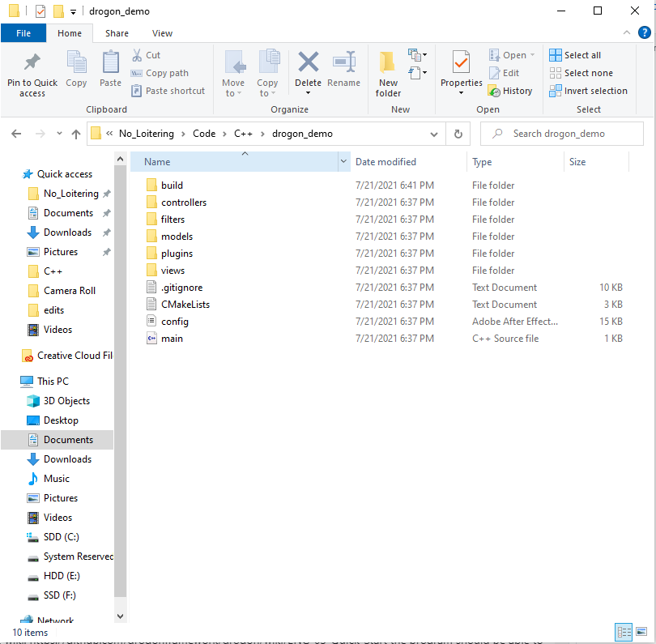Open the File menu
This screenshot has height=644, width=656.
click(23, 33)
